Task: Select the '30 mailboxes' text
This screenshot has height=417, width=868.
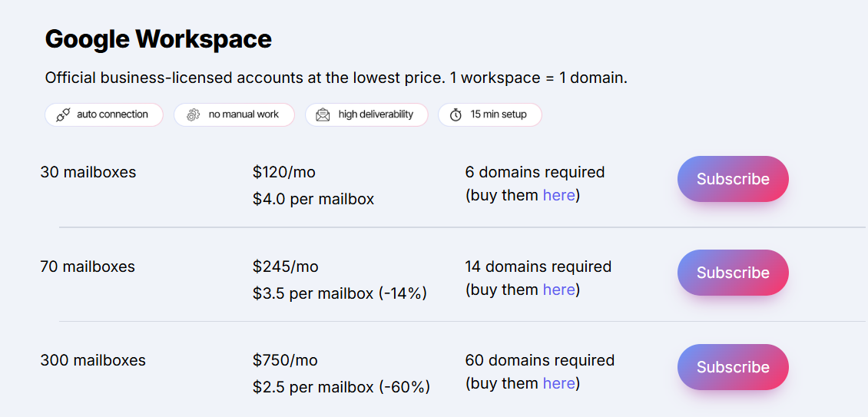Action: 88,172
